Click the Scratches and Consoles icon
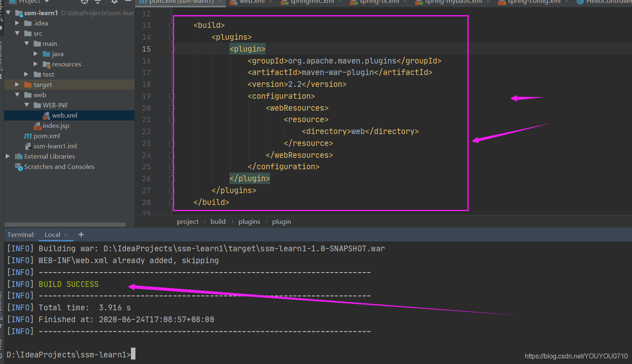This screenshot has height=364, width=632. pos(19,167)
